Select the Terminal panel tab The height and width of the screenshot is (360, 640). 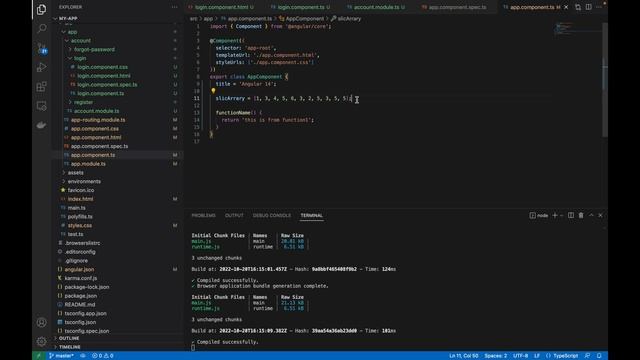pos(311,215)
